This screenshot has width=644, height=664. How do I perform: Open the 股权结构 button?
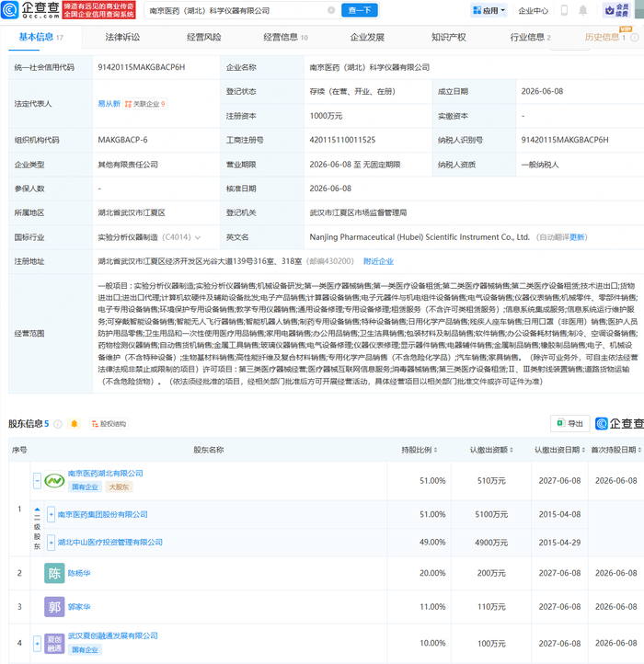(x=109, y=424)
